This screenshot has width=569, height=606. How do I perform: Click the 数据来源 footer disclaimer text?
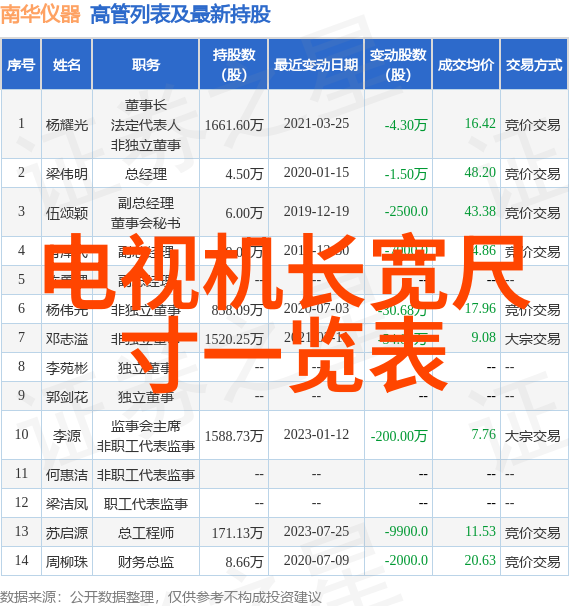(x=161, y=597)
